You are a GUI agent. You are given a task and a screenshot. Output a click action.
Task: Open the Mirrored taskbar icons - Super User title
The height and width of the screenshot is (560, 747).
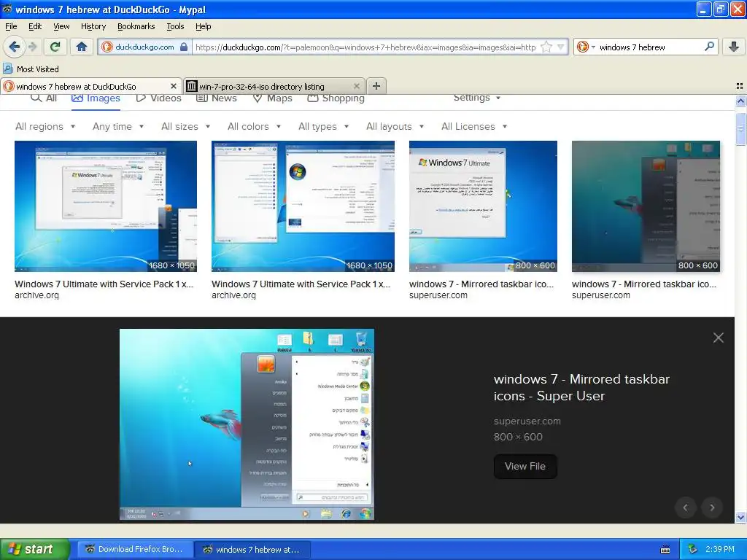point(581,388)
